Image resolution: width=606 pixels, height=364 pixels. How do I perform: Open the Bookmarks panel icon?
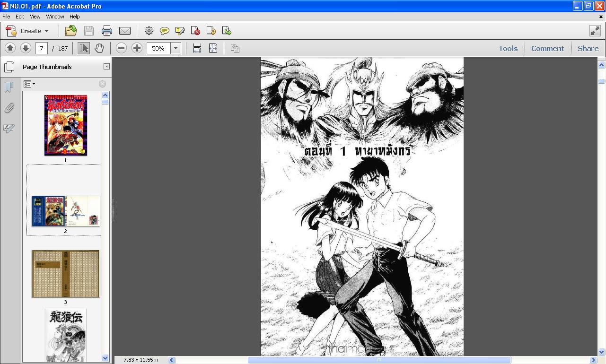(9, 87)
